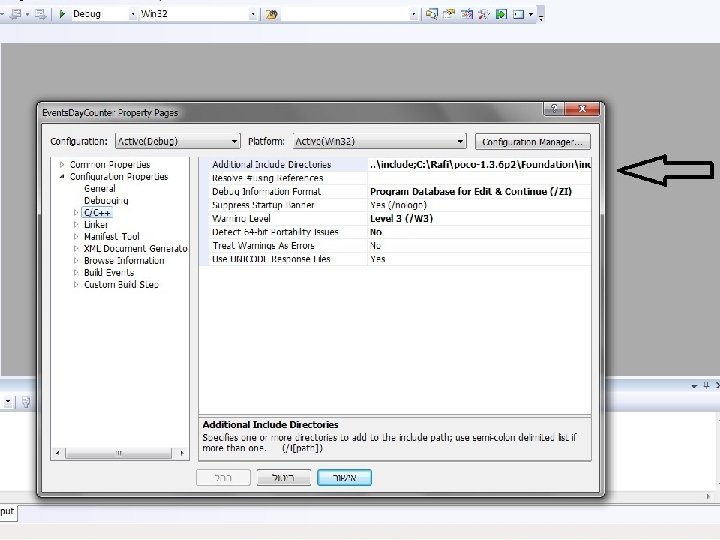Click the Navigate Backward toolbar icon
720x540 pixels.
pos(16,14)
